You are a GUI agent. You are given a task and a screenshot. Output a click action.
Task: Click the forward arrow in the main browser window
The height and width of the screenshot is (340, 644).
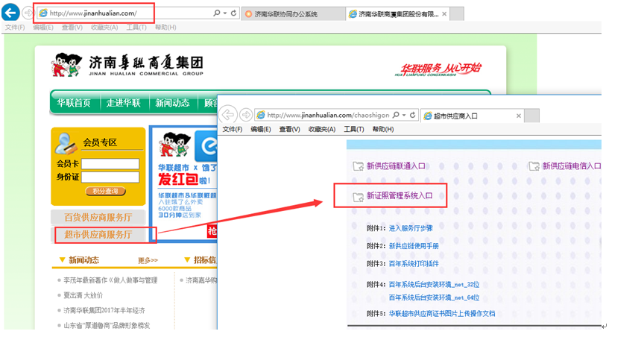pos(28,13)
